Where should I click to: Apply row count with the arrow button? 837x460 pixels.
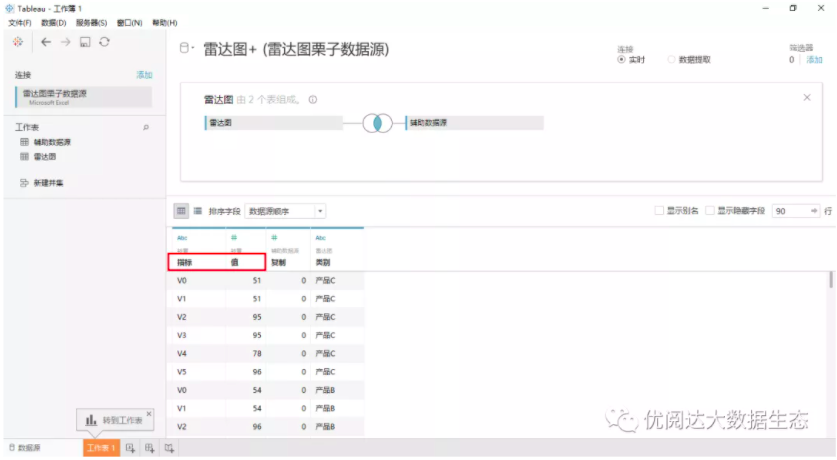coord(814,211)
